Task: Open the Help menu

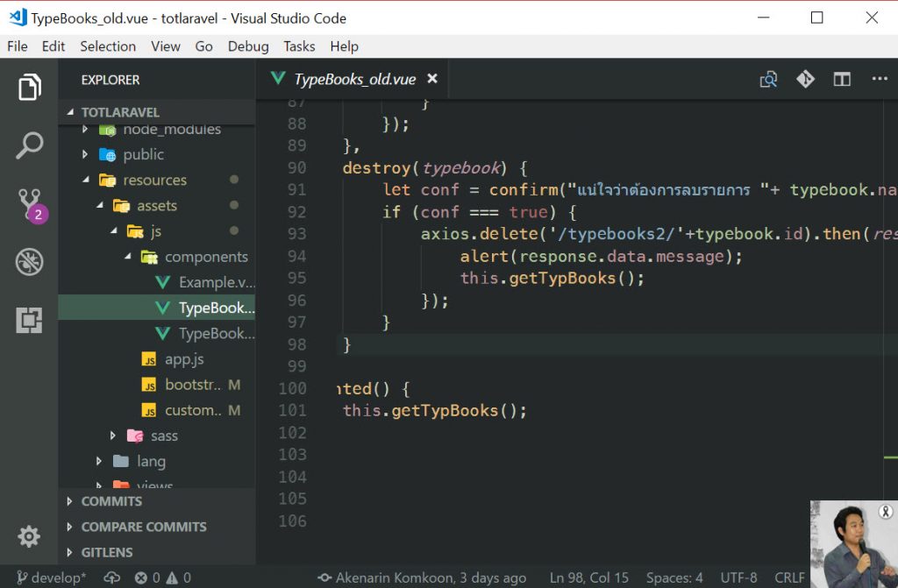Action: tap(344, 46)
